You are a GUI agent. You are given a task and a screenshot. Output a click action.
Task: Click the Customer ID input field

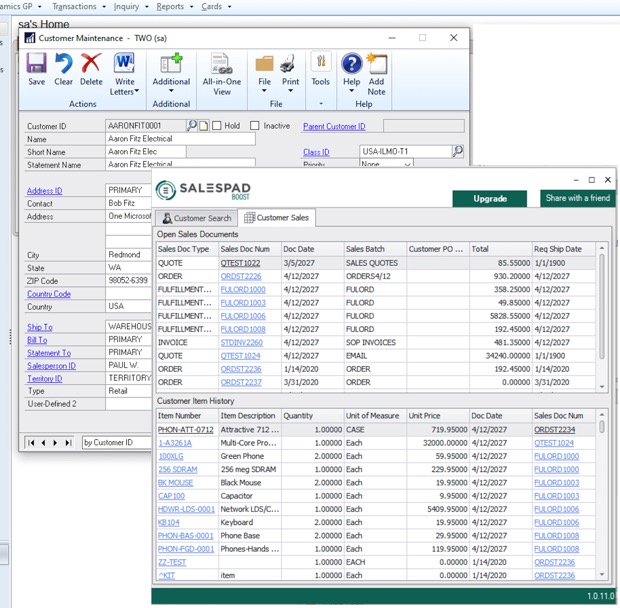[146, 126]
